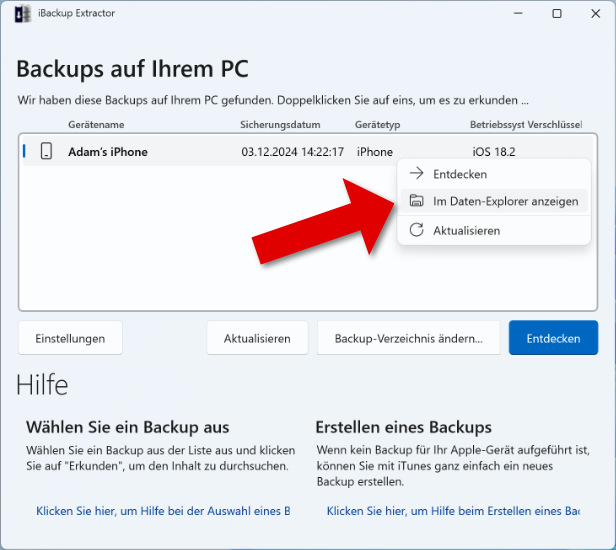Click Backup-Verzeichnis ändern... button

pyautogui.click(x=409, y=338)
